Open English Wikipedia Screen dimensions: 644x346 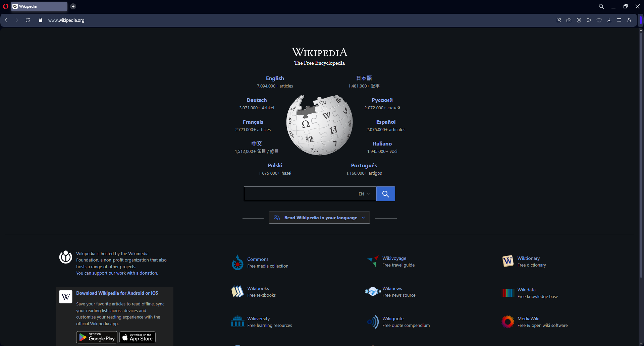[x=275, y=78]
